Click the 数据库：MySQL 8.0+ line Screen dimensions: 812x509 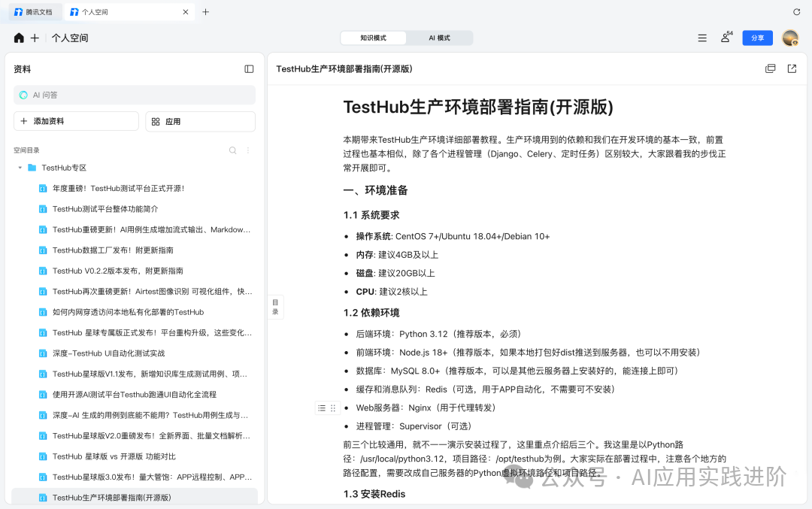point(517,371)
